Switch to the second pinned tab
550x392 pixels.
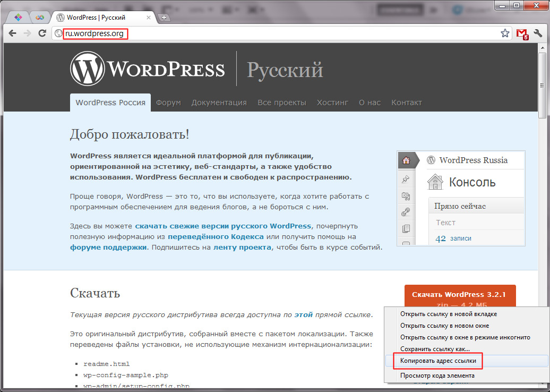[x=40, y=18]
